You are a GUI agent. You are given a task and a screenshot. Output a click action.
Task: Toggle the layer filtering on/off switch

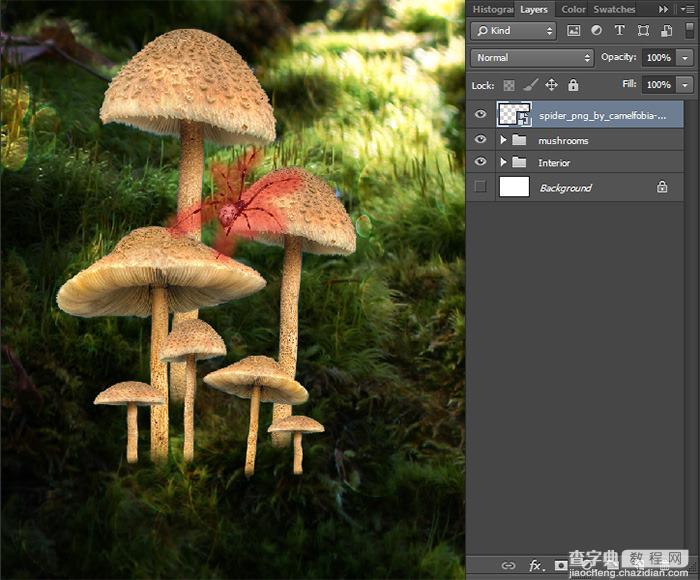689,30
